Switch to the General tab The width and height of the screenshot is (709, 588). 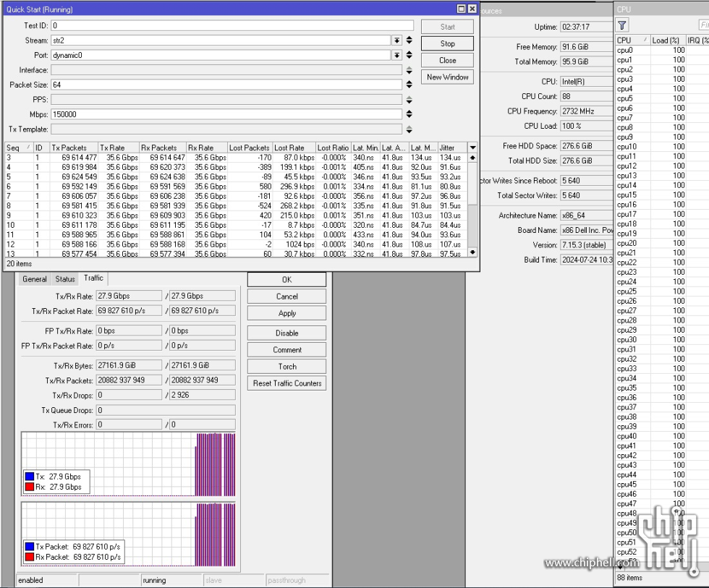click(x=35, y=279)
